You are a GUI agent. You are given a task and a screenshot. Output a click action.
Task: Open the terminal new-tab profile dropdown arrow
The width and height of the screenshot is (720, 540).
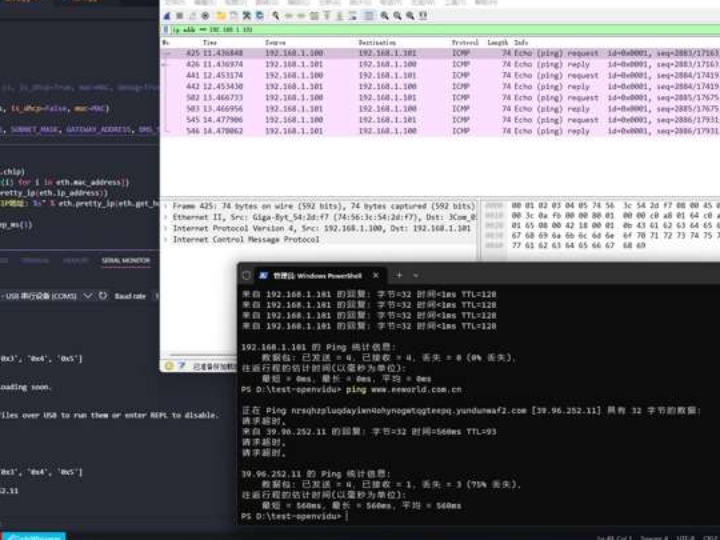pyautogui.click(x=418, y=275)
